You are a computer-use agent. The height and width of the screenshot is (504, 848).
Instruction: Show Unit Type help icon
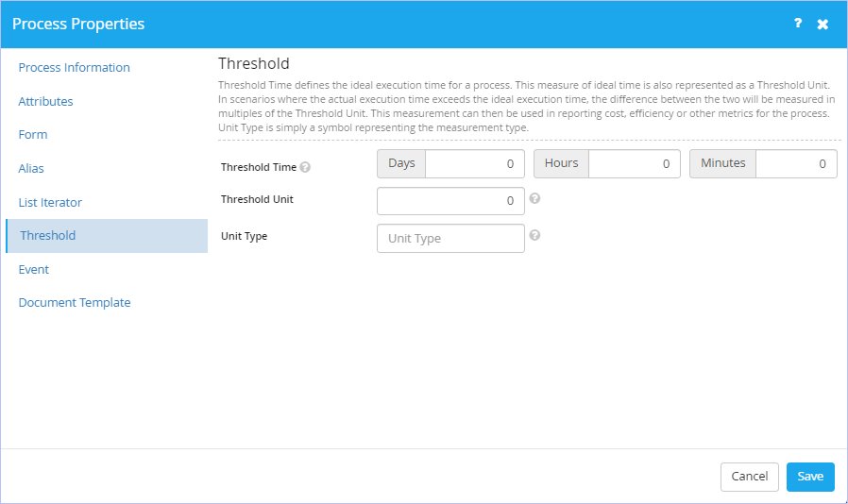coord(534,235)
